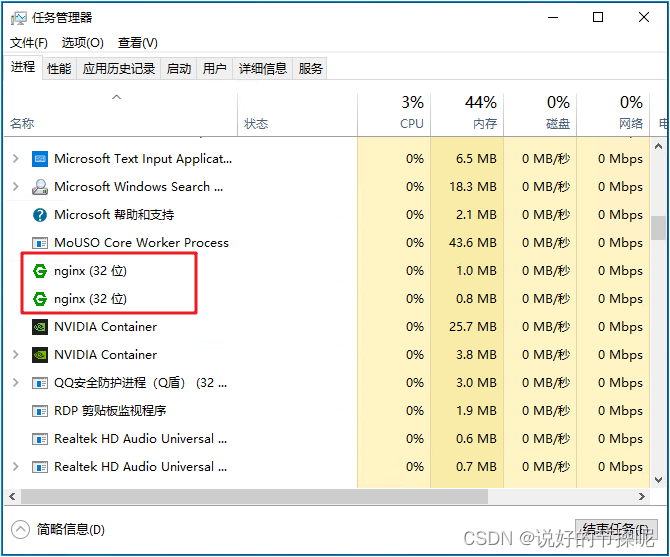
Task: Expand the QQ安全防护进程 process group
Action: click(x=15, y=383)
